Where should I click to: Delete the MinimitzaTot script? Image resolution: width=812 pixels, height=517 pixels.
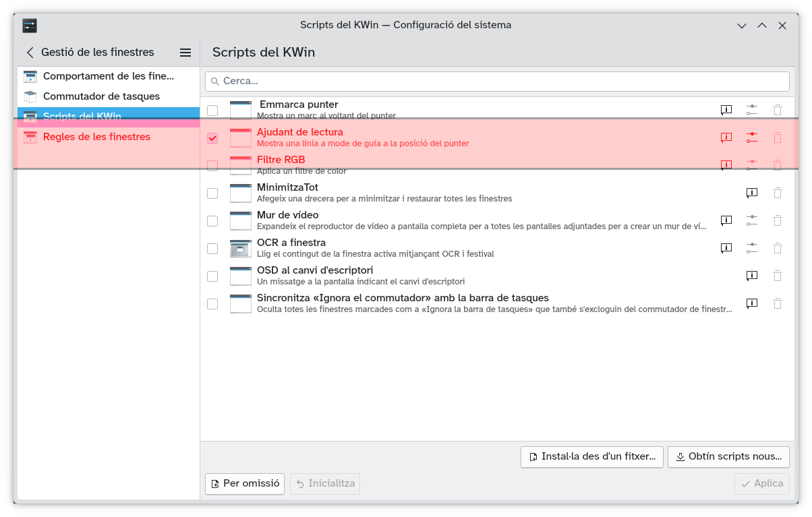coord(778,193)
